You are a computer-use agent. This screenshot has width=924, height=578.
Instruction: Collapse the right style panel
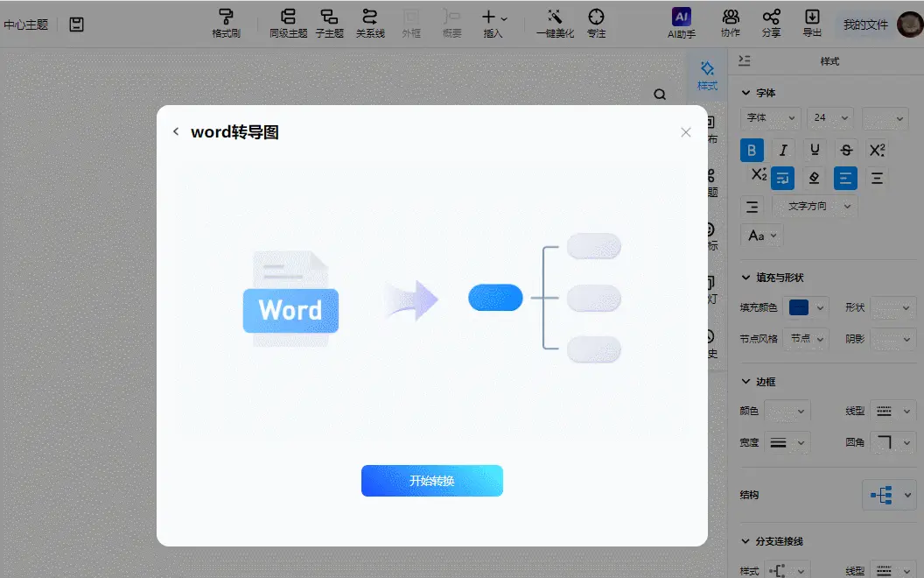(745, 60)
